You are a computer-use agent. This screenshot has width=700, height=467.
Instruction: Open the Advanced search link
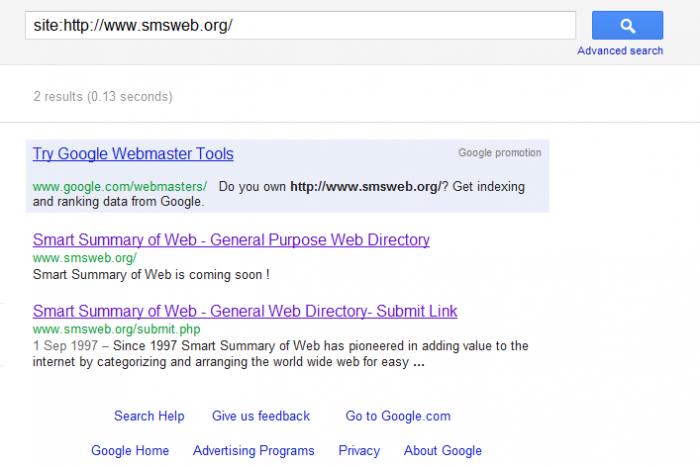tap(620, 51)
